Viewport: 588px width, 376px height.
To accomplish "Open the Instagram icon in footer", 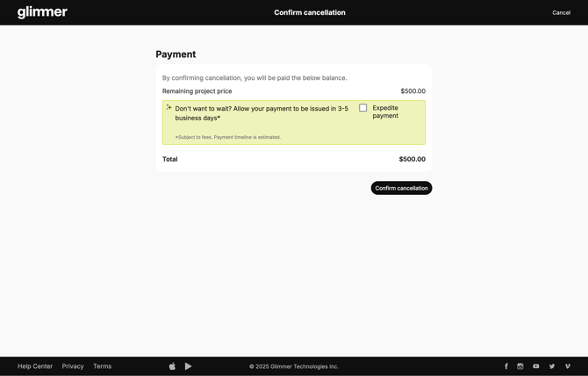I will pyautogui.click(x=520, y=366).
